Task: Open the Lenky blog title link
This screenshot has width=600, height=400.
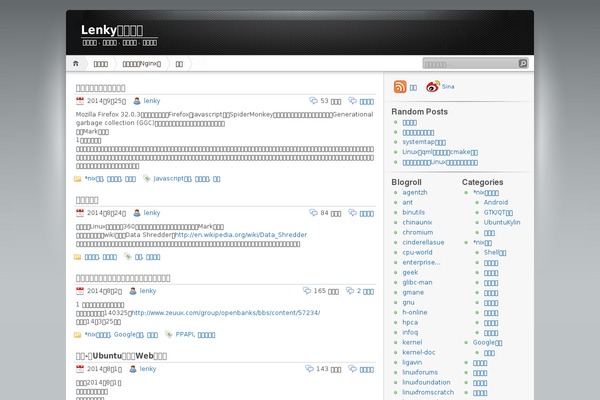Action: [112, 30]
